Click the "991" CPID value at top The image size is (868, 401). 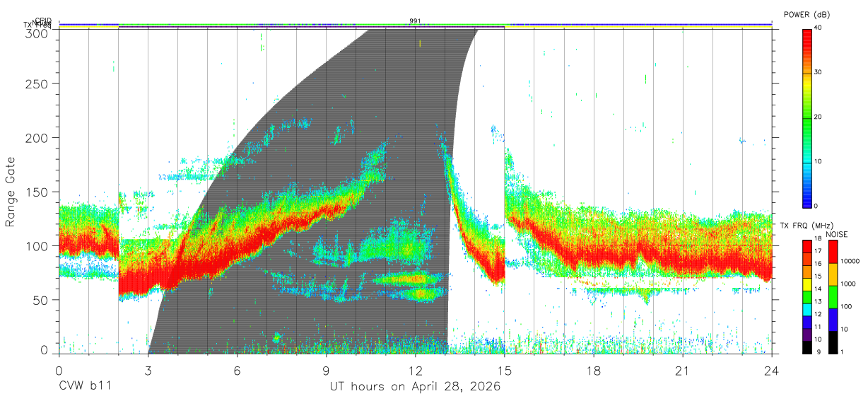(416, 21)
